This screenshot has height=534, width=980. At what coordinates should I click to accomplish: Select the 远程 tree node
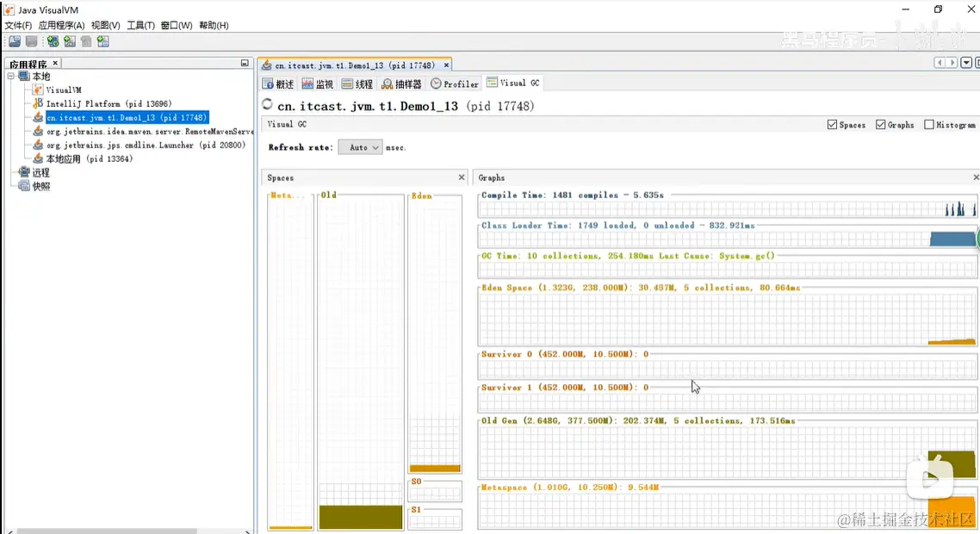(40, 172)
